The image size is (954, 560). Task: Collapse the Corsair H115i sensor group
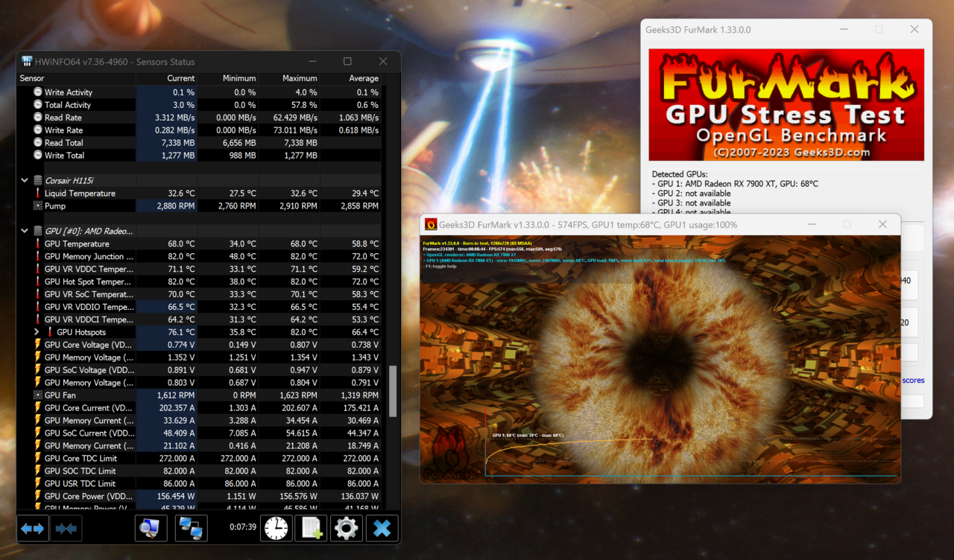point(23,180)
